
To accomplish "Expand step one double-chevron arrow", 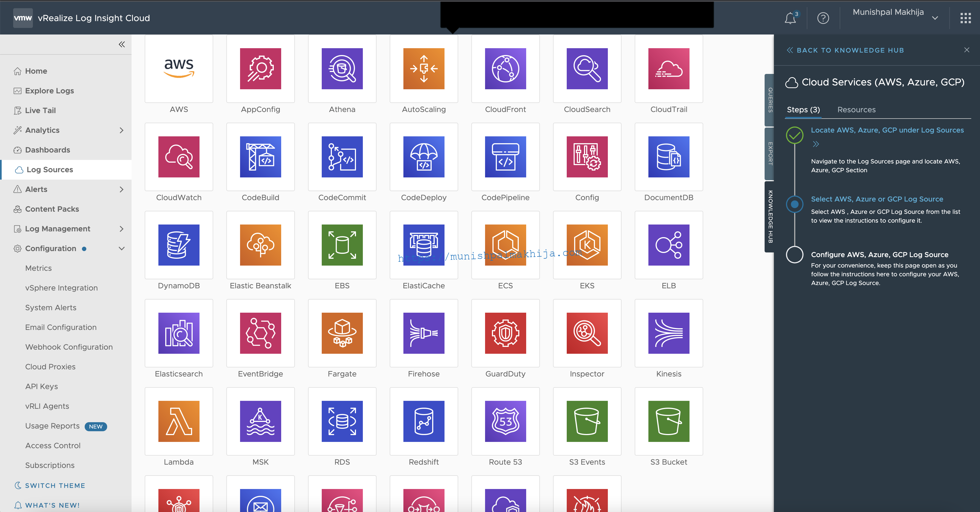I will [816, 144].
